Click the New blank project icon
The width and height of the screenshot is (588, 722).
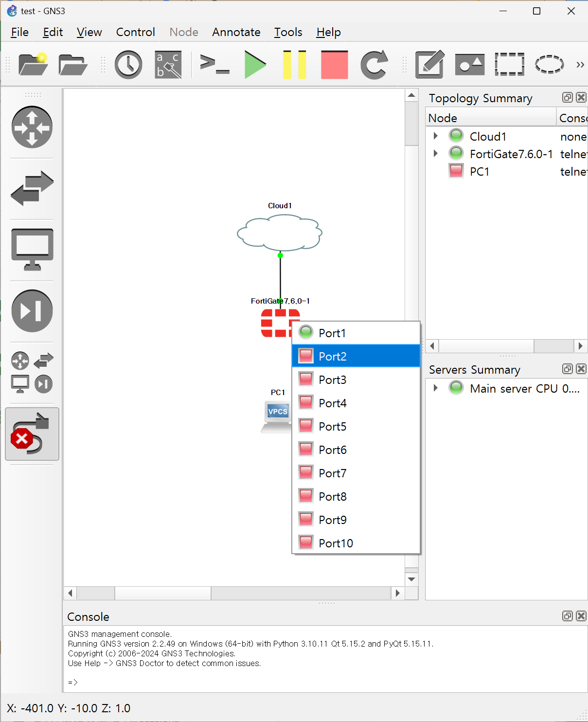(33, 64)
